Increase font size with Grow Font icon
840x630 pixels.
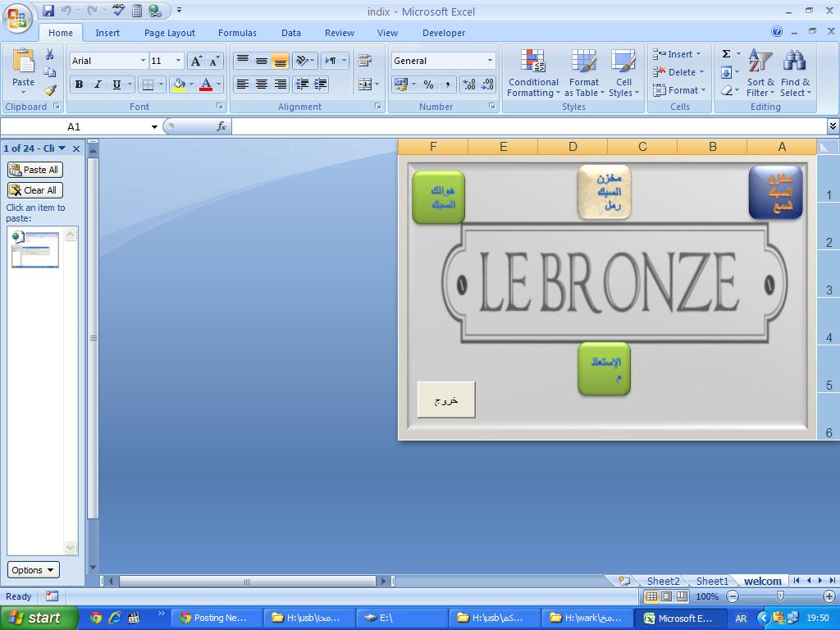(x=196, y=61)
